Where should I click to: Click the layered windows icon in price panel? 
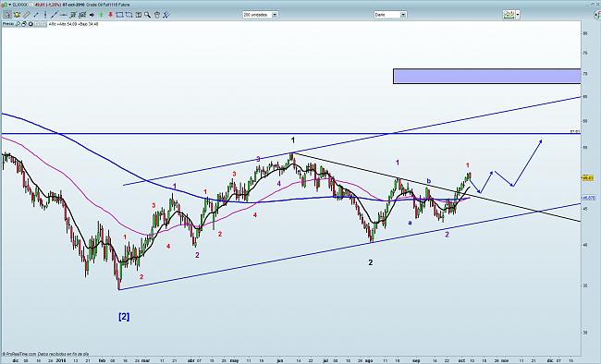[24, 24]
